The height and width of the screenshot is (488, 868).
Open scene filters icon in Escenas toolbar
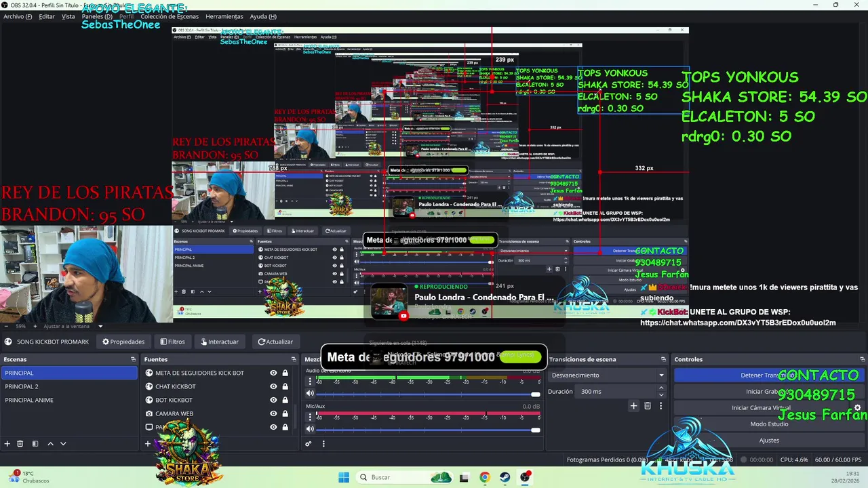pyautogui.click(x=35, y=444)
